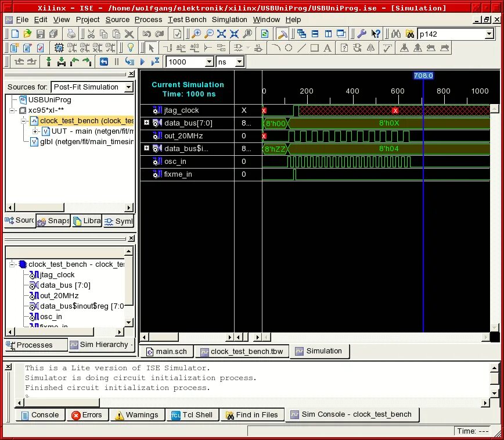Close the Sources panel with its X button
The image size is (504, 440).
(x=131, y=74)
